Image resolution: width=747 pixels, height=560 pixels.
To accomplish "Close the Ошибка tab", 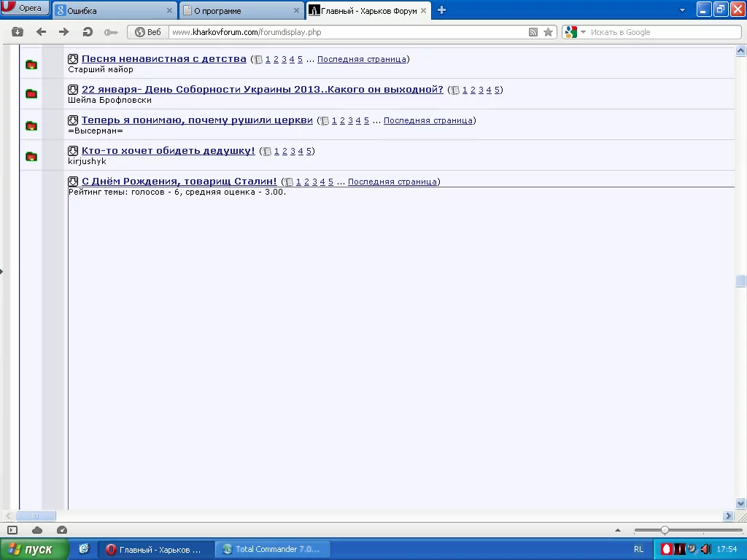I will (169, 10).
